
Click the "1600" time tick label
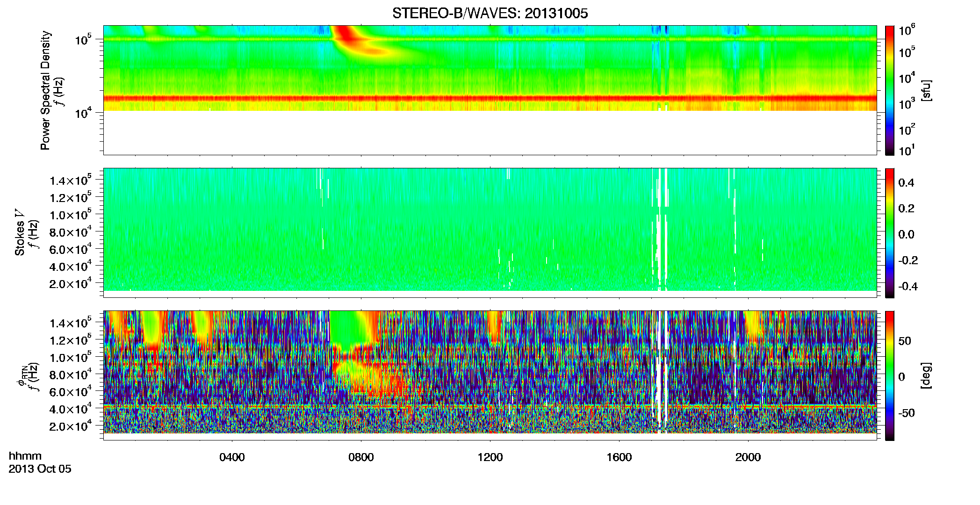click(x=619, y=457)
